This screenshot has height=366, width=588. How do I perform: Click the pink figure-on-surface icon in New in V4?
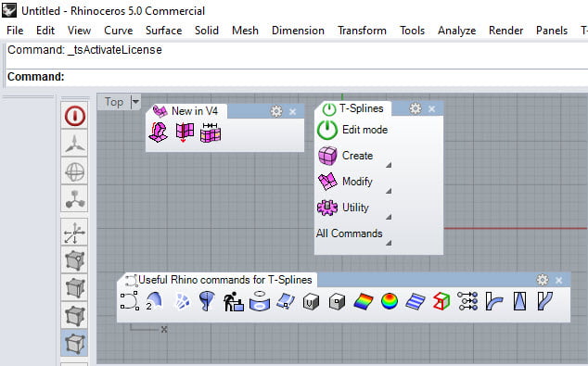[x=159, y=133]
